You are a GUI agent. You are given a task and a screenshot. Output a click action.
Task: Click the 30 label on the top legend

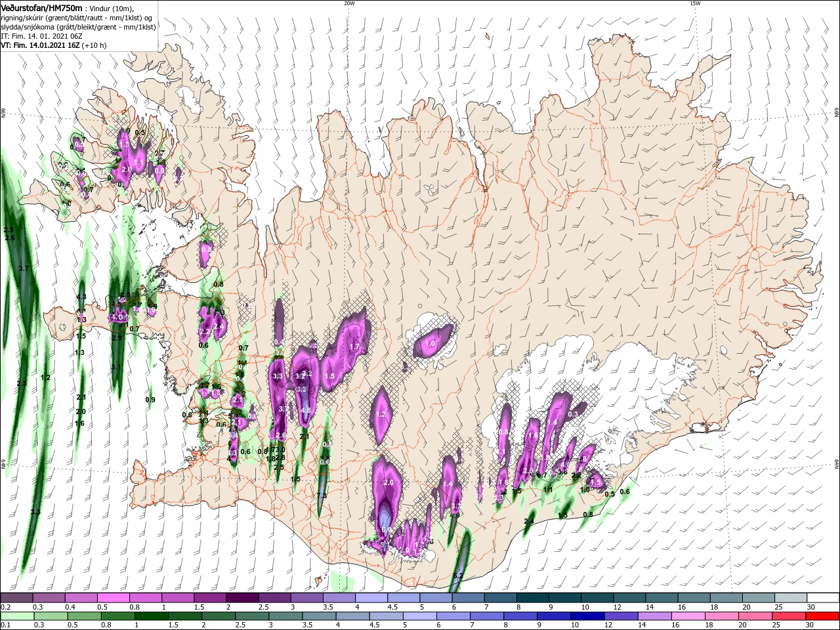pos(811,607)
